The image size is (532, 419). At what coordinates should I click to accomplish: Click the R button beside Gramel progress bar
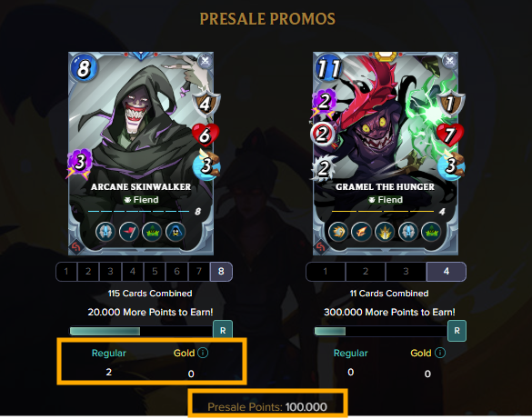pyautogui.click(x=457, y=331)
